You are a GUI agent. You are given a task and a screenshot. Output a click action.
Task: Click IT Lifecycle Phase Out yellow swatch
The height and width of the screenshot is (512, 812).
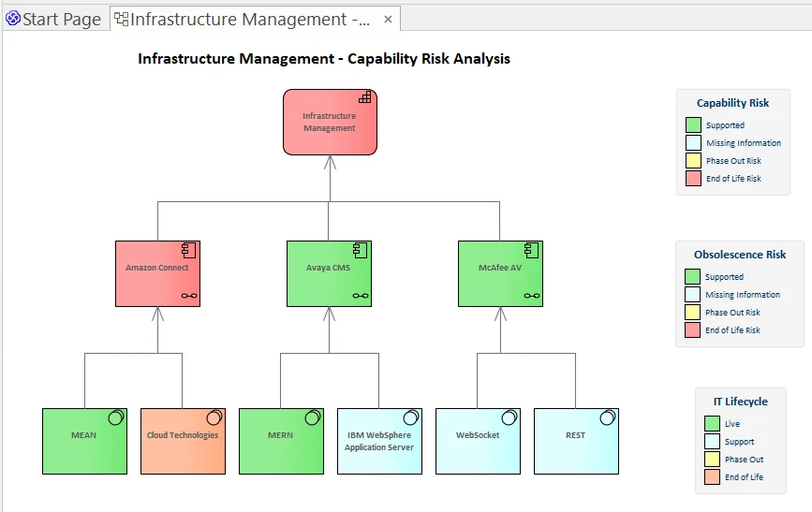(x=712, y=460)
